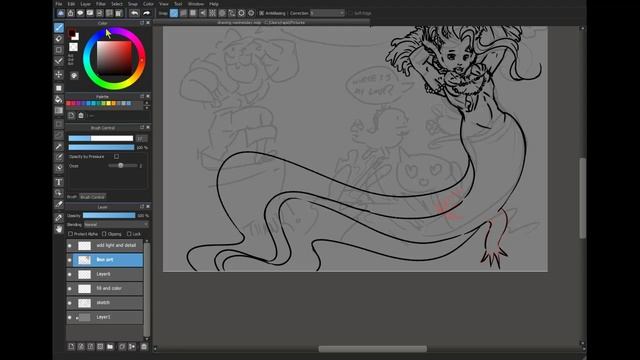Click the color palette icon under swatches
640x360 pixels.
(74, 76)
